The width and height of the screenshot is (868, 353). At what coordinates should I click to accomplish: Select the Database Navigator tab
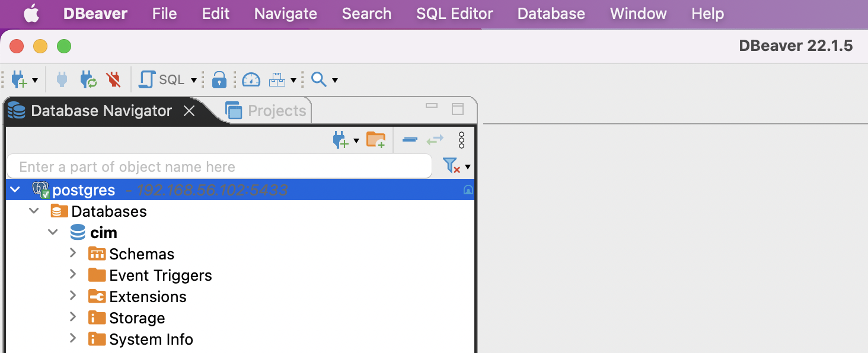101,111
